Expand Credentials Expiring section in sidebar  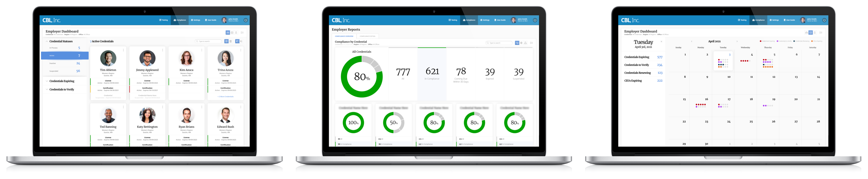click(47, 81)
